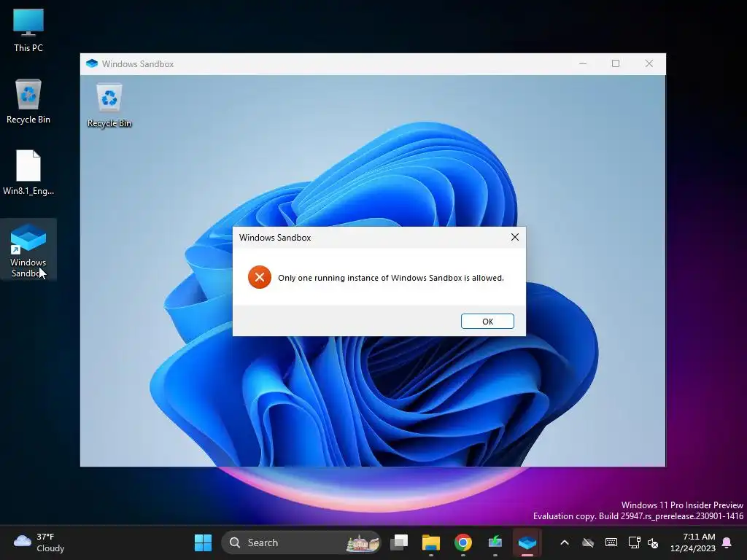Open network status tray icon
747x560 pixels.
634,542
